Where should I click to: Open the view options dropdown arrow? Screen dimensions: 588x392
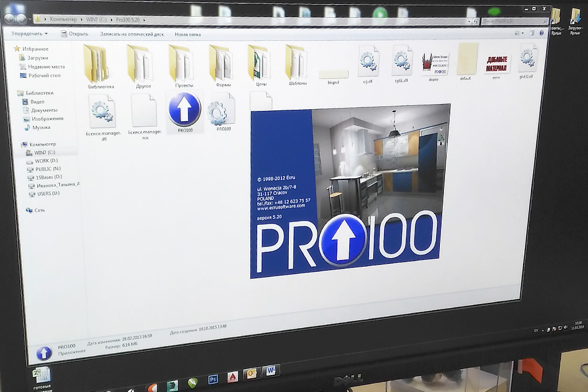(x=523, y=33)
